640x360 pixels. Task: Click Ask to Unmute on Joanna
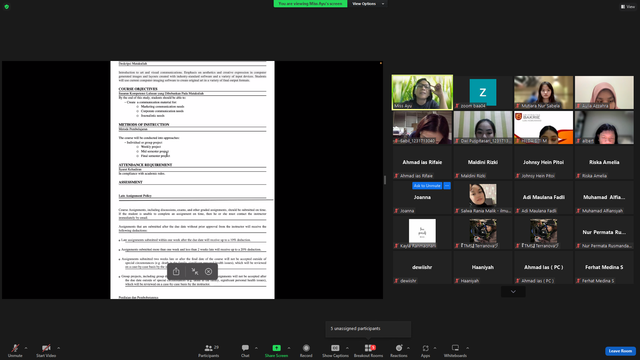(427, 186)
